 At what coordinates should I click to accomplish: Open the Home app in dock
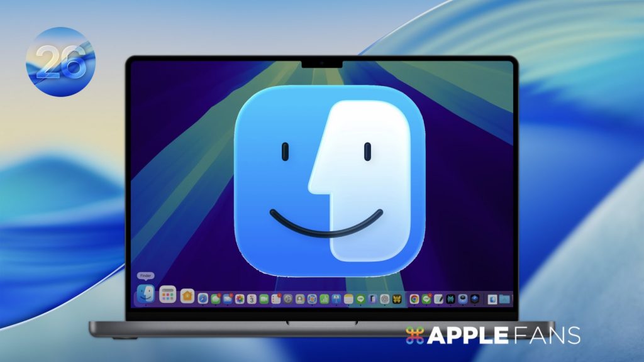pyautogui.click(x=187, y=295)
